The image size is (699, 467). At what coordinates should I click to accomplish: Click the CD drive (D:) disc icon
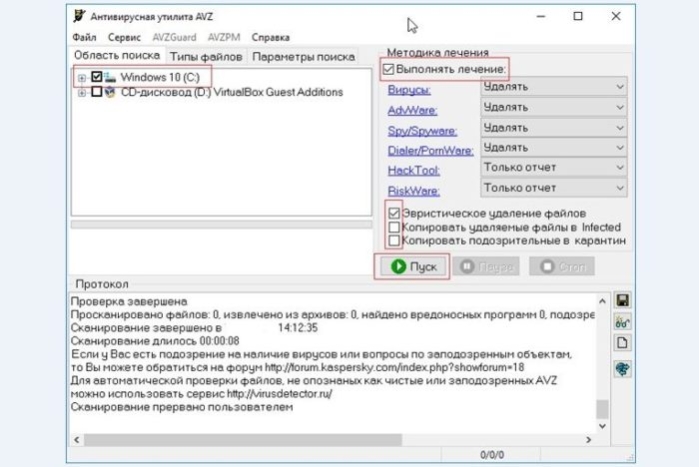click(110, 92)
